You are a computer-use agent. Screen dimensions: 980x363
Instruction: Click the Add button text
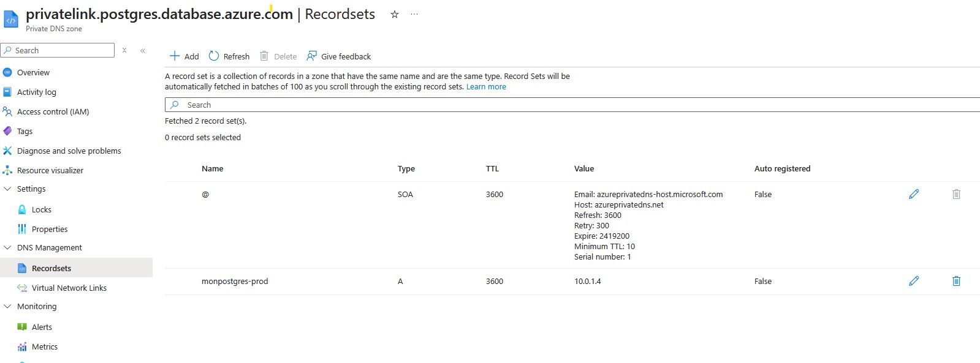pos(192,56)
